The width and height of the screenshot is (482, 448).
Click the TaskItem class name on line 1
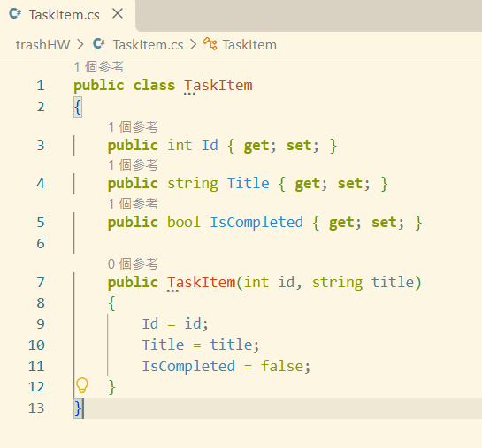pyautogui.click(x=218, y=86)
